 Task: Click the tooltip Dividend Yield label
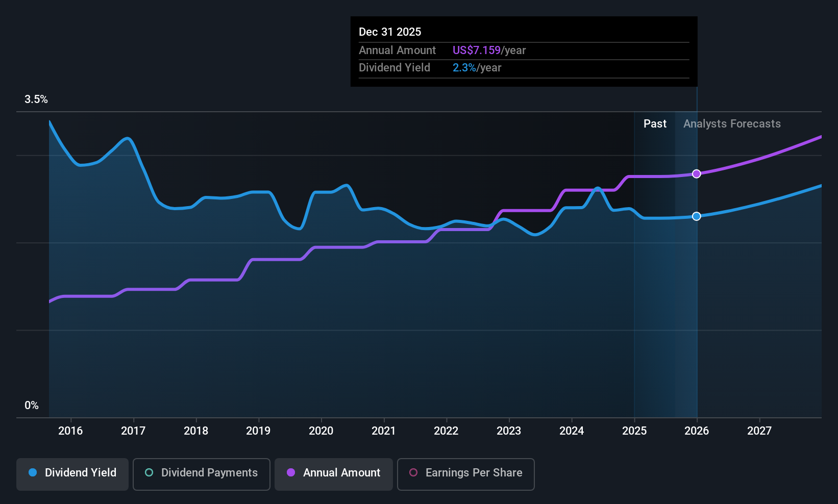point(395,68)
